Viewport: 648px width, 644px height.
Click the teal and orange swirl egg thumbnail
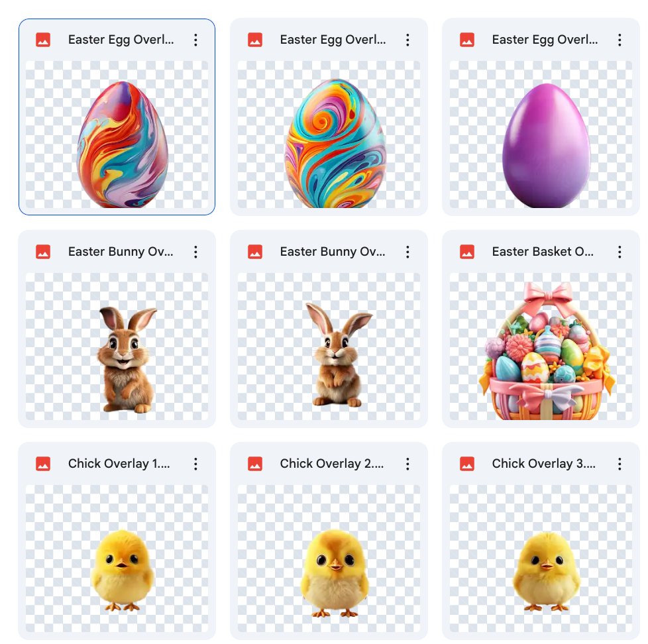[329, 134]
